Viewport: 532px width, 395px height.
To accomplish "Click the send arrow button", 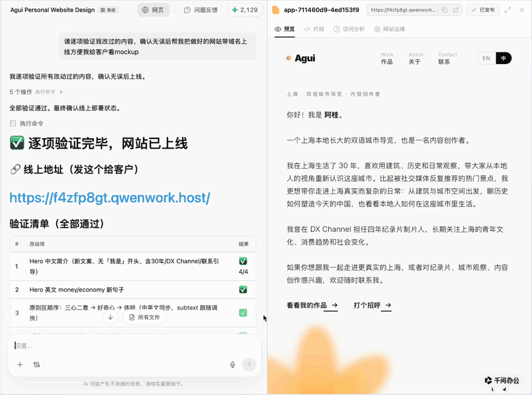I will (249, 364).
